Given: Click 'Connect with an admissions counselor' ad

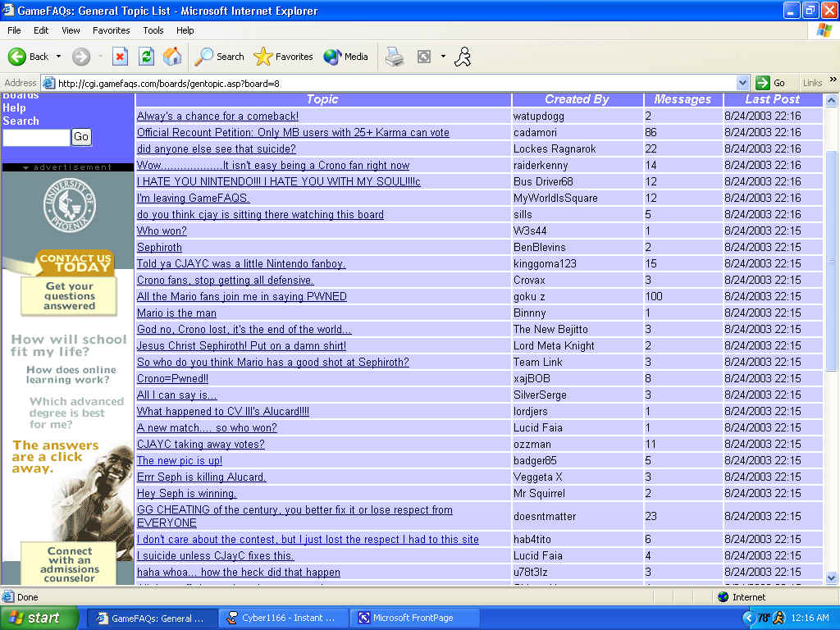Looking at the screenshot, I should (x=69, y=564).
